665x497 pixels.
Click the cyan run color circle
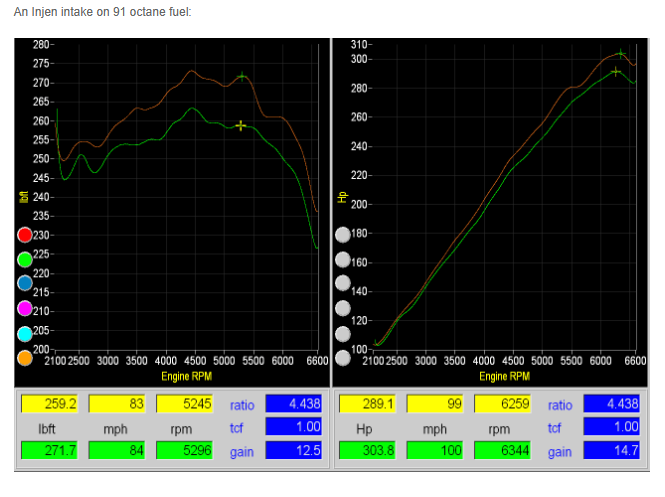tap(25, 333)
